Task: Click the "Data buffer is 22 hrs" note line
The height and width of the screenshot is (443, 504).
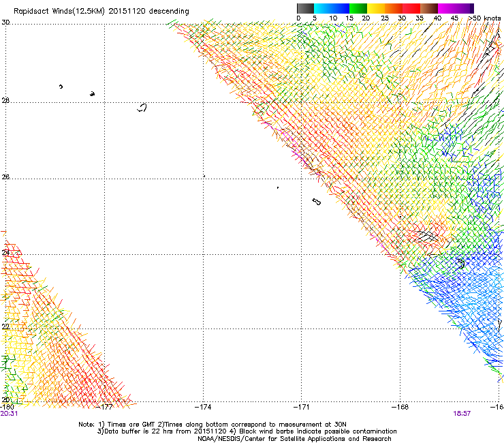Action: click(x=247, y=431)
